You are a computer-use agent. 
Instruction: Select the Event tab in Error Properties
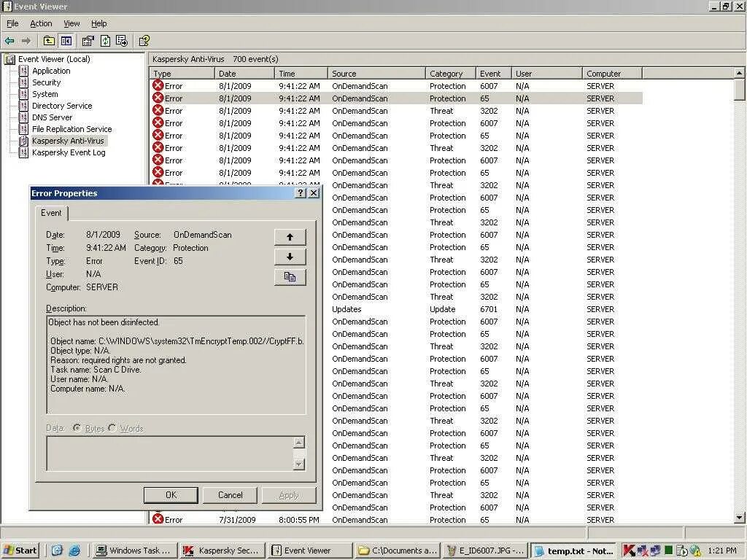51,213
